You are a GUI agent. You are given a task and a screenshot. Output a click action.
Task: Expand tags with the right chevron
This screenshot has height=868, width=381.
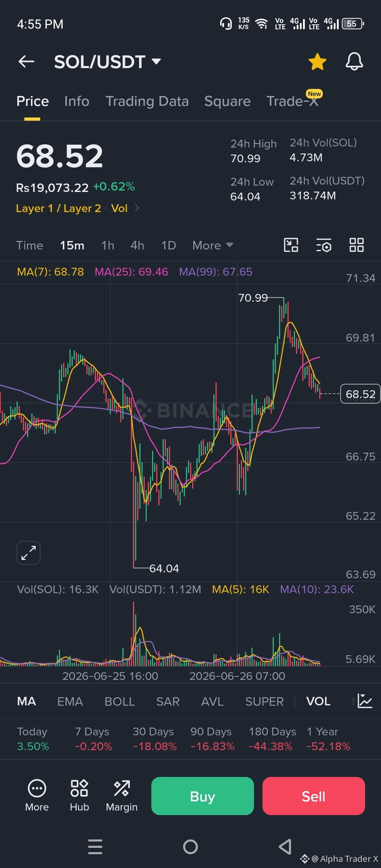[x=137, y=208]
